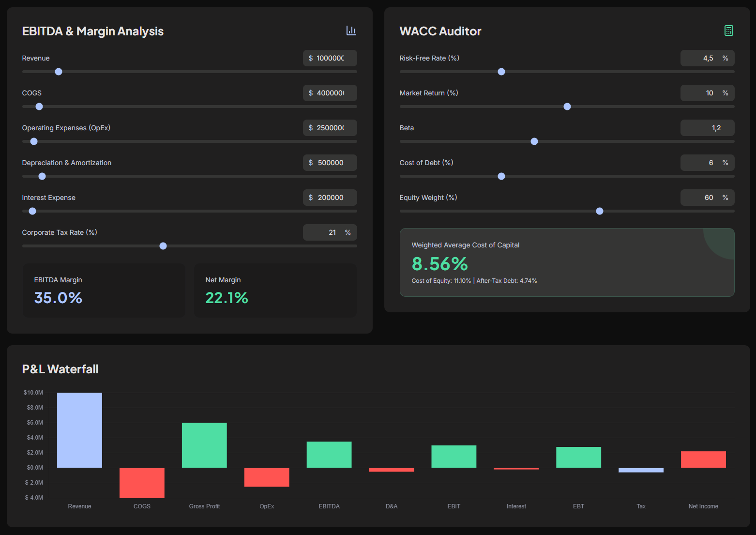Click the Net Margin result card
This screenshot has height=535, width=756.
[x=275, y=290]
